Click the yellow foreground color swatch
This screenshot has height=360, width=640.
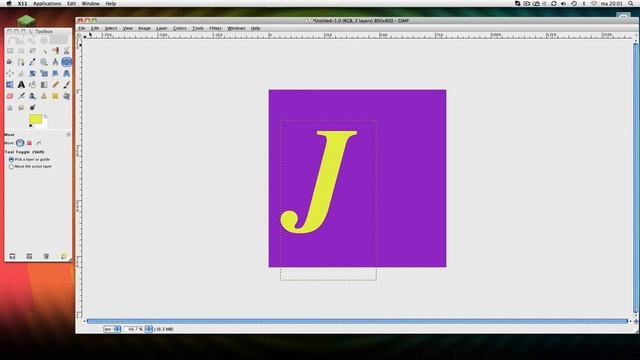35,118
